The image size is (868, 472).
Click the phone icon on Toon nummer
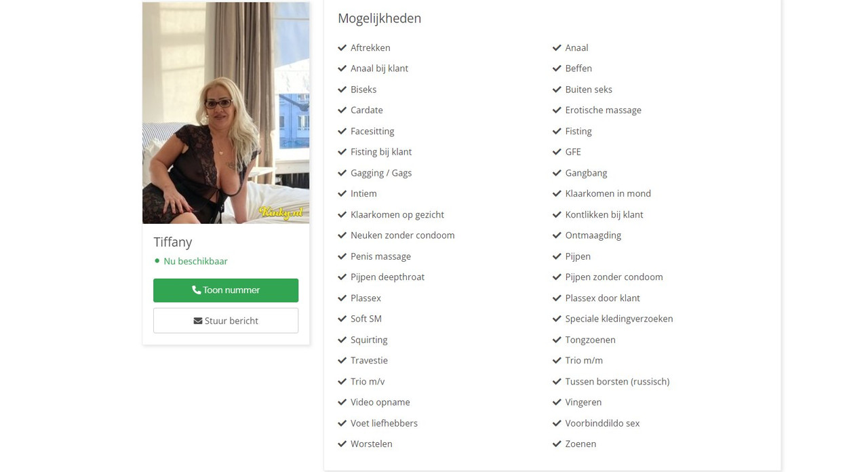point(197,290)
